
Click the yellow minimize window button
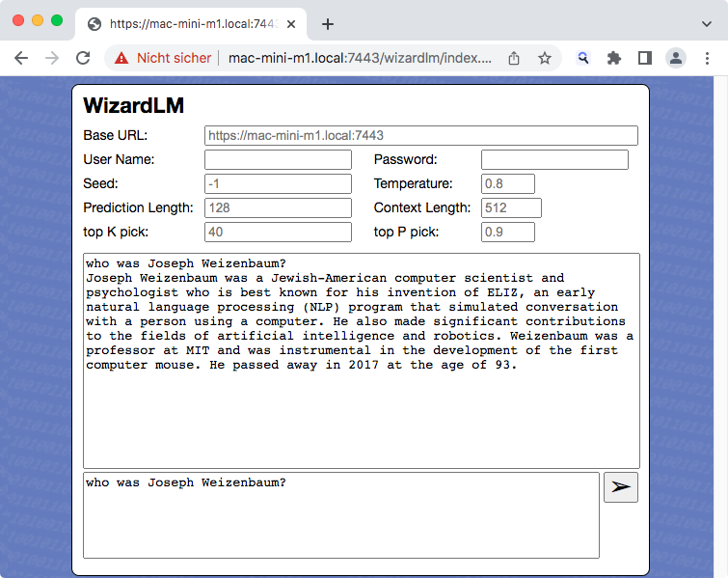tap(38, 20)
